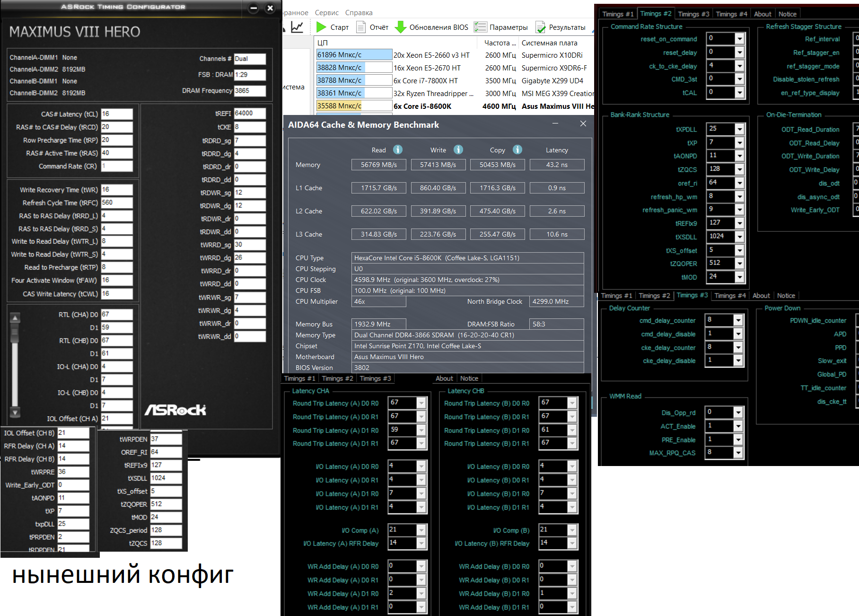Viewport: 859px width, 616px height.
Task: Select Notice tab above Refresh Stagger Structure
Action: [788, 14]
